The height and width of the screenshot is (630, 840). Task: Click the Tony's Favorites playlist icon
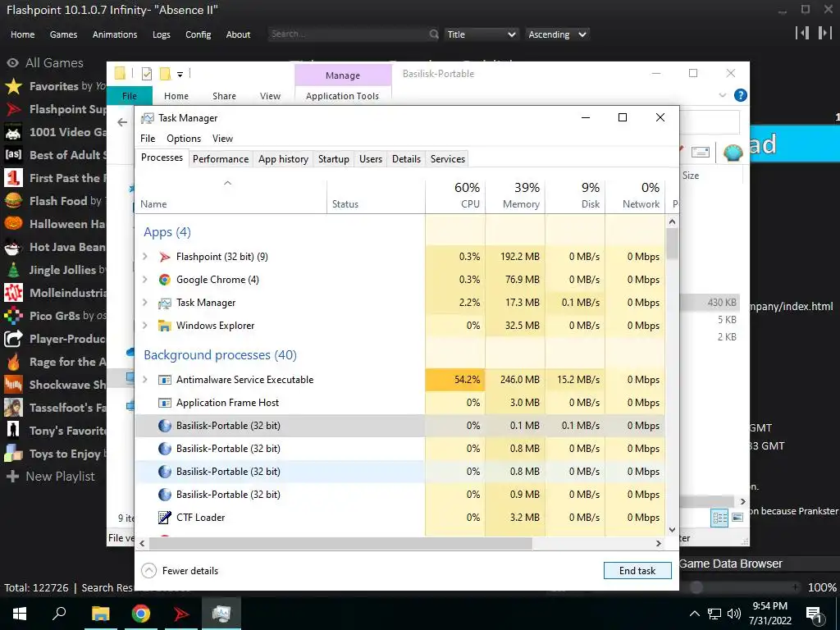[13, 431]
